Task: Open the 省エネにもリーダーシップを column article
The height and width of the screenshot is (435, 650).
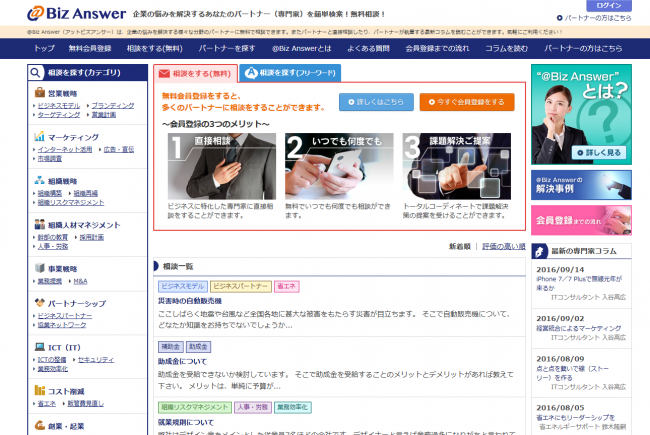Action: coord(575,417)
